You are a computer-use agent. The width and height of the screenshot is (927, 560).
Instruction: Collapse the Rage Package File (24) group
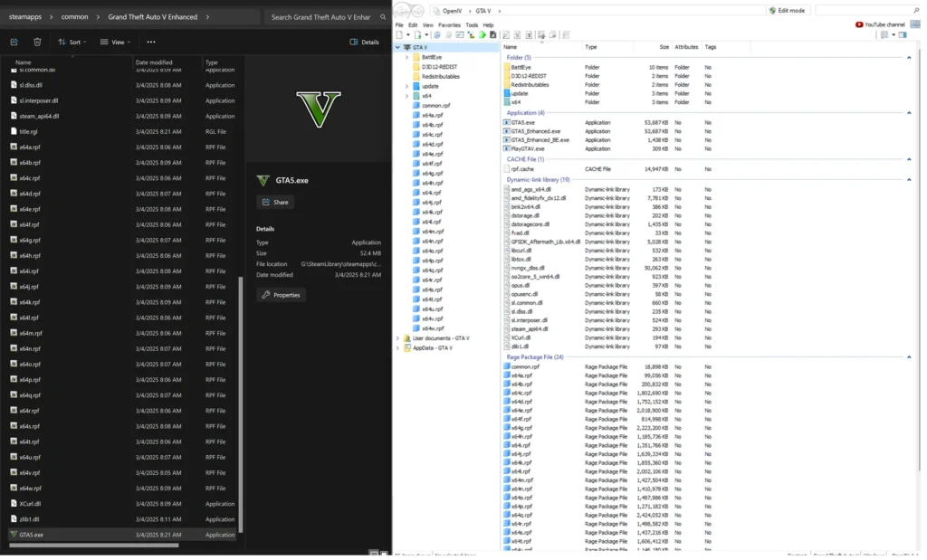(x=909, y=356)
